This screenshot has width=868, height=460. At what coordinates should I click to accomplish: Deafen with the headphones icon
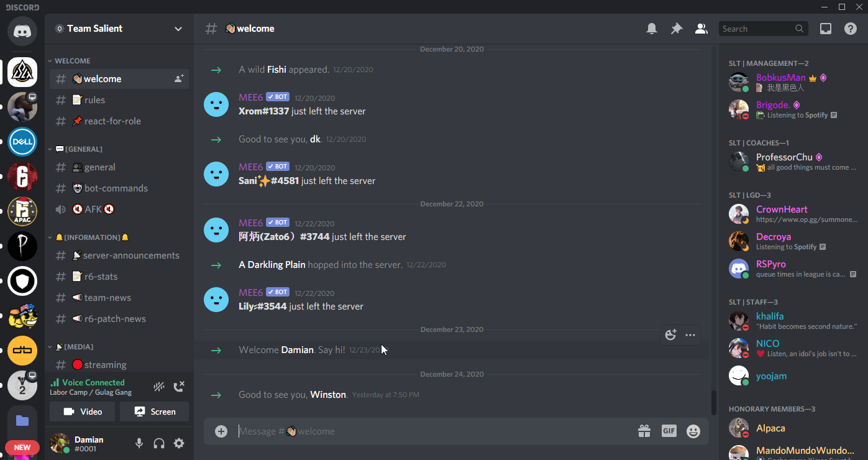[x=159, y=443]
